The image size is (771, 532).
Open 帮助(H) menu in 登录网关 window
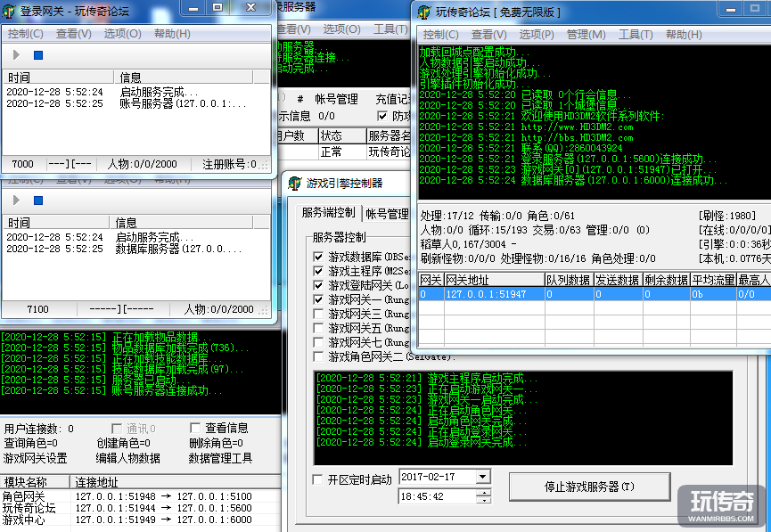[172, 34]
